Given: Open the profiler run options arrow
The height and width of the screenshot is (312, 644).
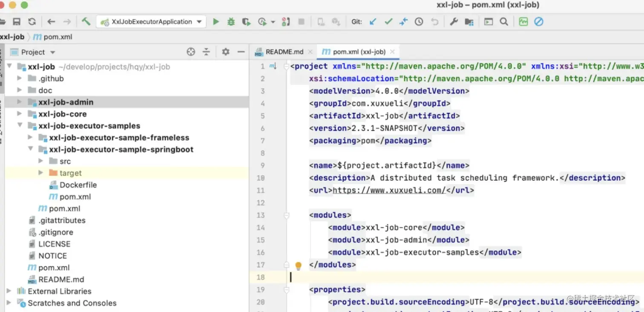Looking at the screenshot, I should pos(273,22).
